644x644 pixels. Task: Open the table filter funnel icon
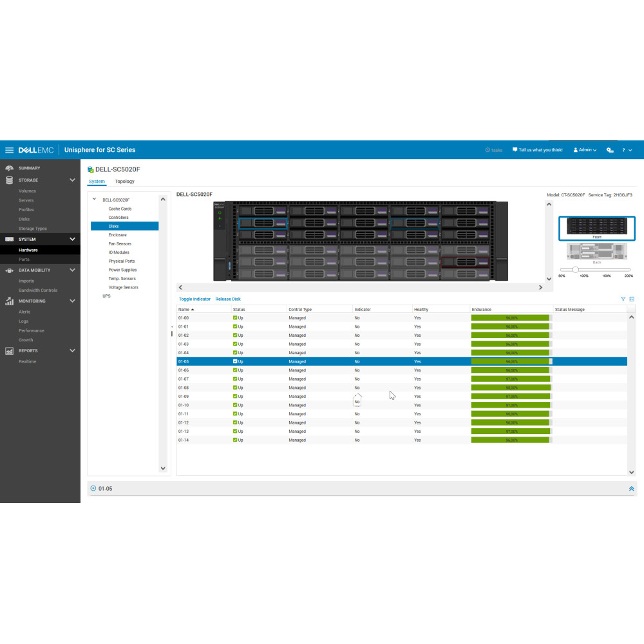623,299
